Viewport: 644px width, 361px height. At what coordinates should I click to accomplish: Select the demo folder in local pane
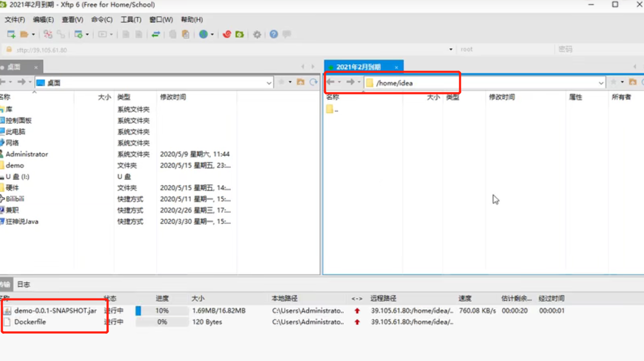click(x=15, y=166)
